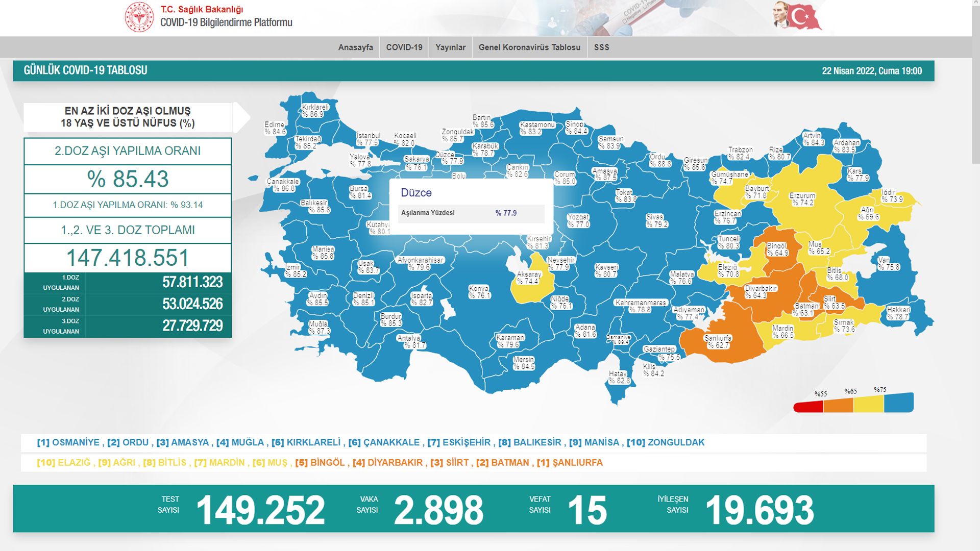This screenshot has width=980, height=551.
Task: Select Mersin province on the map
Action: tap(524, 363)
